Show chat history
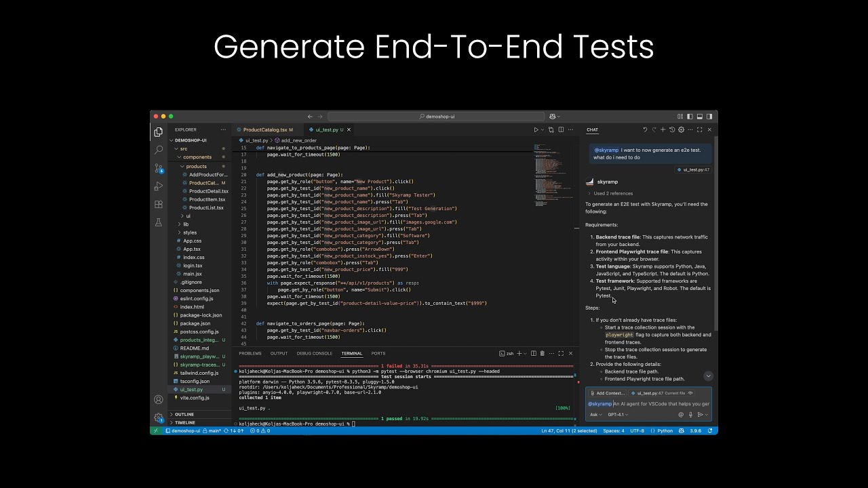This screenshot has width=868, height=488. click(672, 129)
